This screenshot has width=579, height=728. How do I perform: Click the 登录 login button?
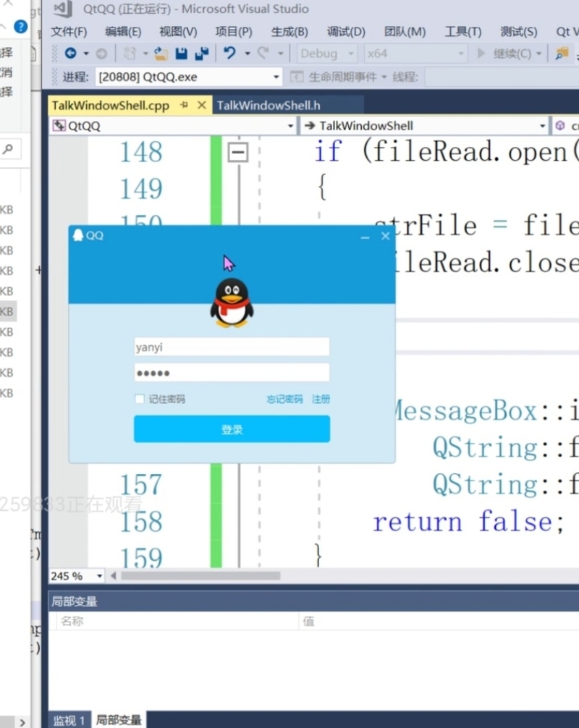coord(232,429)
